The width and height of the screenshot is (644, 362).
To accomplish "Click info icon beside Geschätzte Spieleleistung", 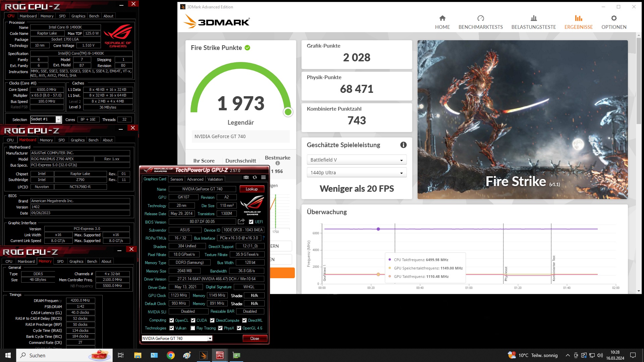I will click(x=404, y=145).
